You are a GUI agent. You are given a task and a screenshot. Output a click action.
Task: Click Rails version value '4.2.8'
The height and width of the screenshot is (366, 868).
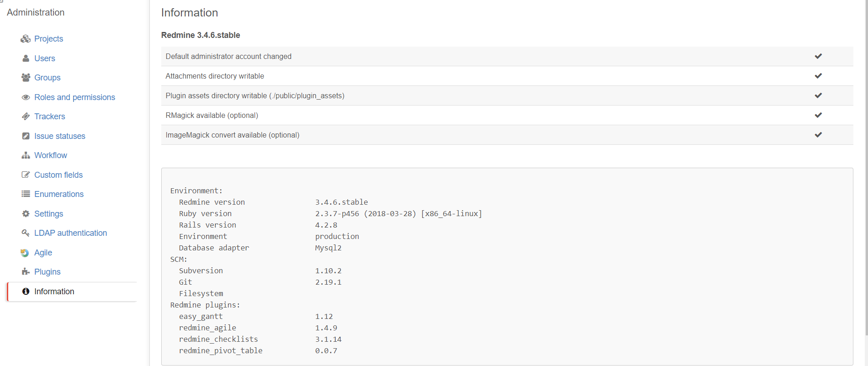pos(326,225)
